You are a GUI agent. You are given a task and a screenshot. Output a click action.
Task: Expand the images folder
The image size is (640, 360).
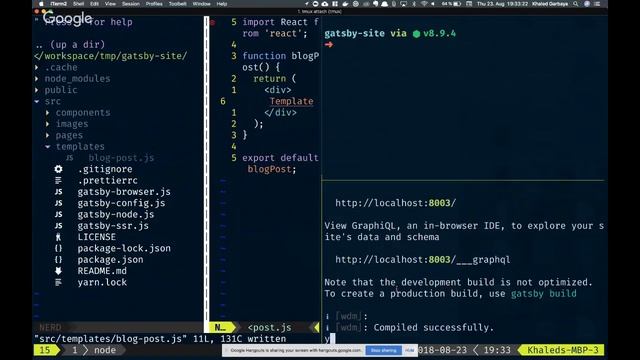pos(48,124)
